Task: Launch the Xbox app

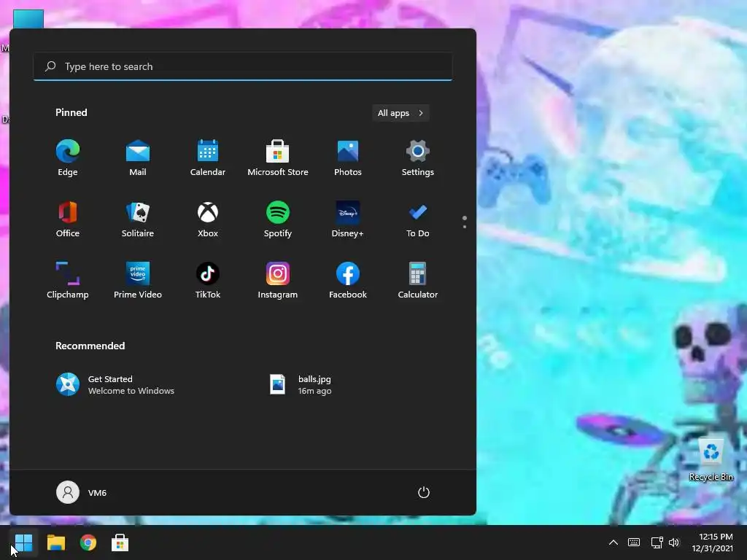Action: click(x=208, y=219)
